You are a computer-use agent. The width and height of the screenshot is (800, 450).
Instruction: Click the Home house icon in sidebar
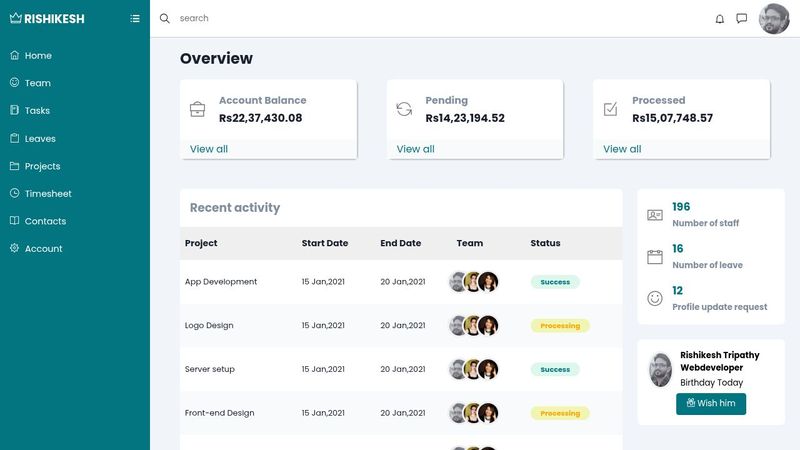point(14,55)
